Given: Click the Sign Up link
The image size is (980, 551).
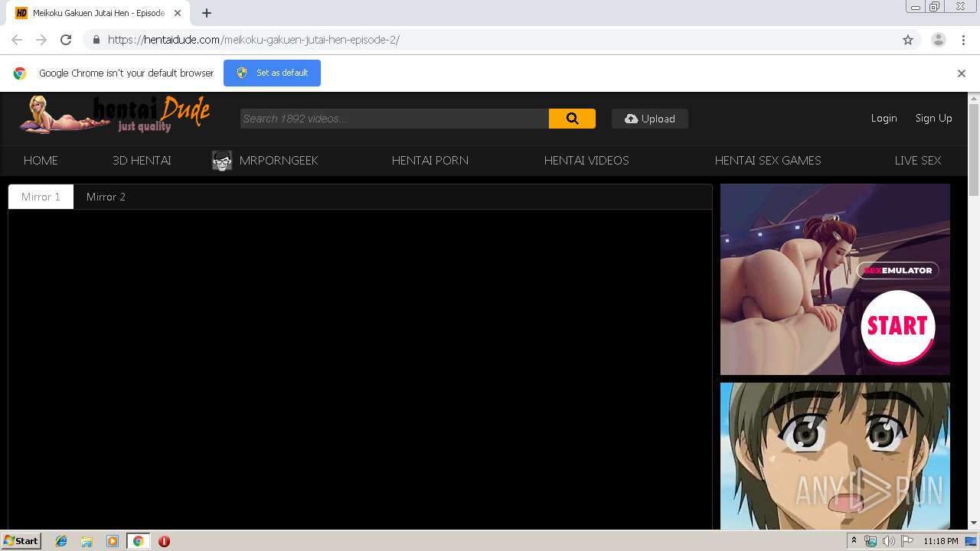Looking at the screenshot, I should coord(933,118).
